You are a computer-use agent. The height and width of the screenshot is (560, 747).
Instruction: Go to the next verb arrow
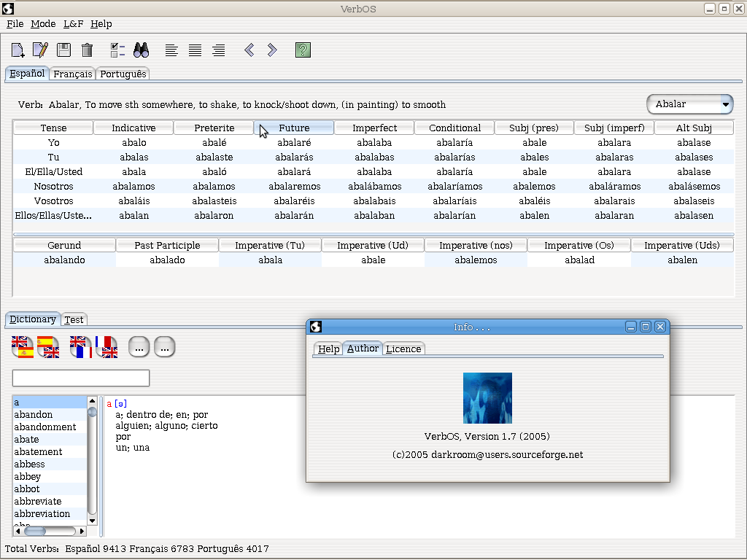272,50
